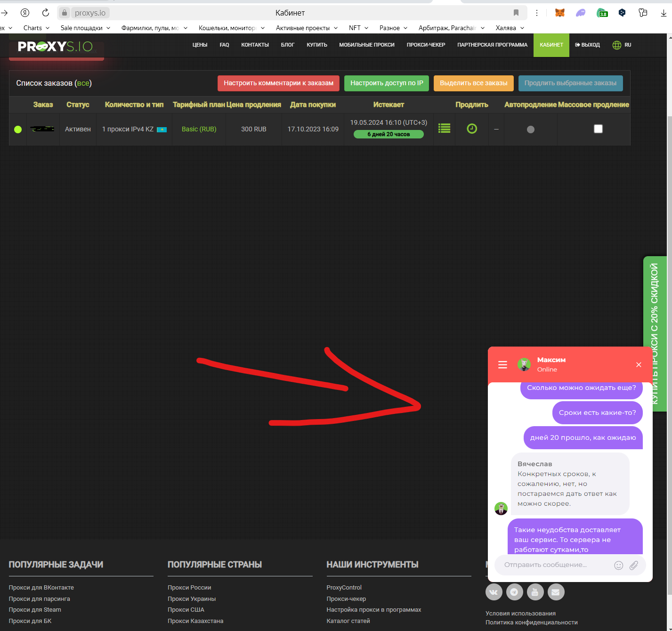Expand the Активные проекты bookmarks folder
672x631 pixels.
pos(307,28)
